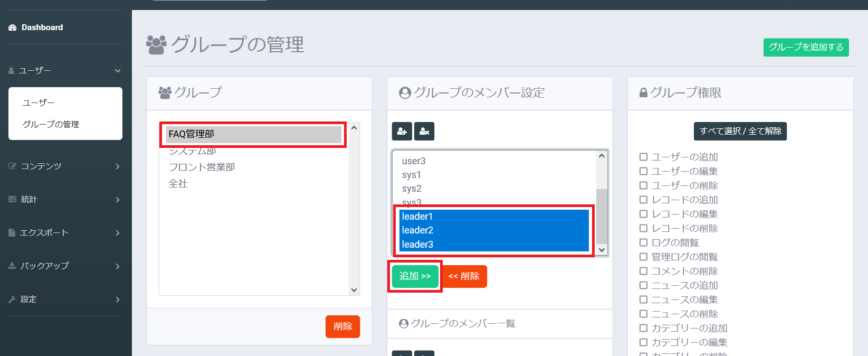Click すべて選択 / 全て解除 button
The width and height of the screenshot is (868, 356).
click(x=740, y=131)
